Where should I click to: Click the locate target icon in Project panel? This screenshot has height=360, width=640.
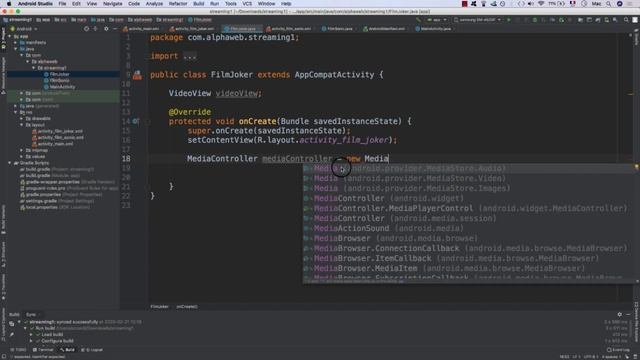click(x=86, y=29)
